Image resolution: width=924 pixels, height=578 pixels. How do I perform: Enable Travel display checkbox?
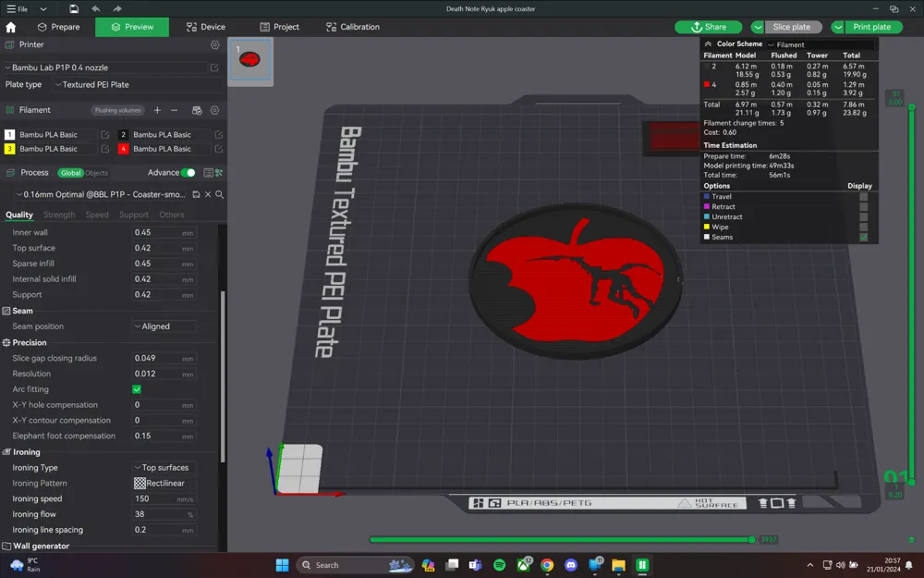click(863, 196)
